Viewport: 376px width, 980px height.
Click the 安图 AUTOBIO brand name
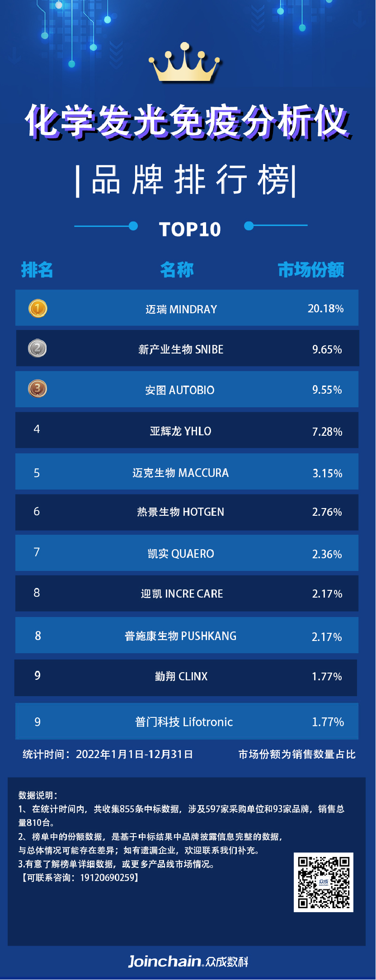180,390
